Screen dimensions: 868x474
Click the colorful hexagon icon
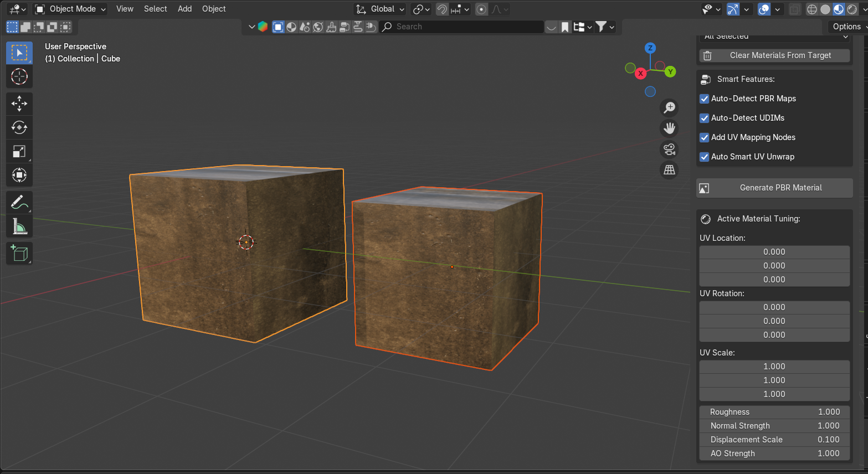pos(263,27)
